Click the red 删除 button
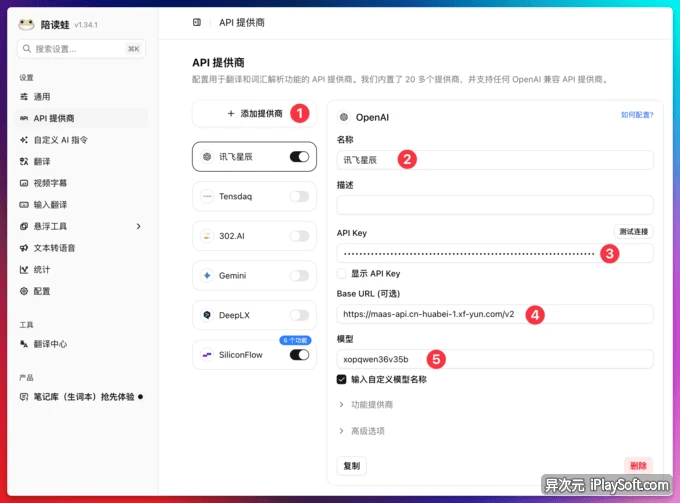 pos(638,466)
